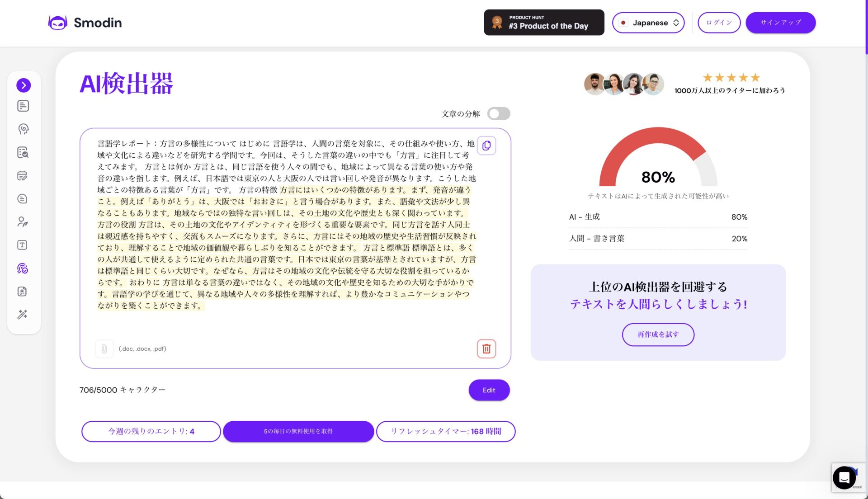Image resolution: width=868 pixels, height=499 pixels.
Task: Select the active AI detector fingerprint icon
Action: 24,268
